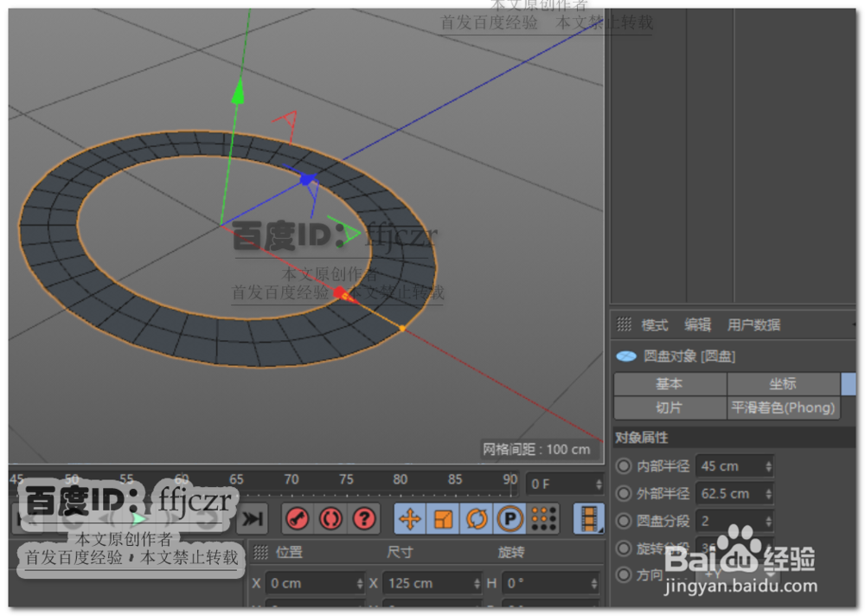Toggle rotation keying orange circular icon
Screen dimensions: 865x616
[477, 519]
